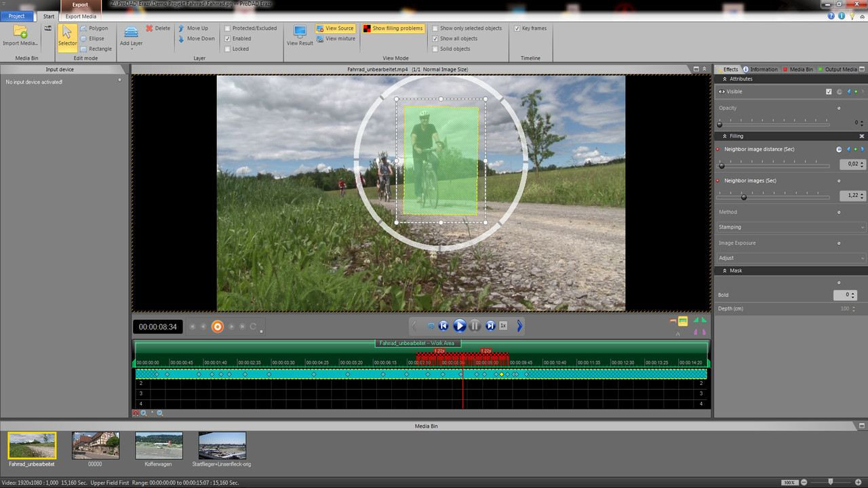This screenshot has height=488, width=868.
Task: Collapse the Filling section
Action: (862, 136)
